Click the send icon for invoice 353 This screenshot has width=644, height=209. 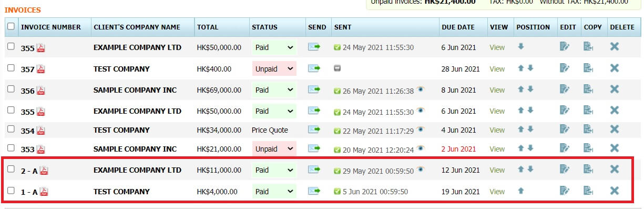[x=314, y=148]
